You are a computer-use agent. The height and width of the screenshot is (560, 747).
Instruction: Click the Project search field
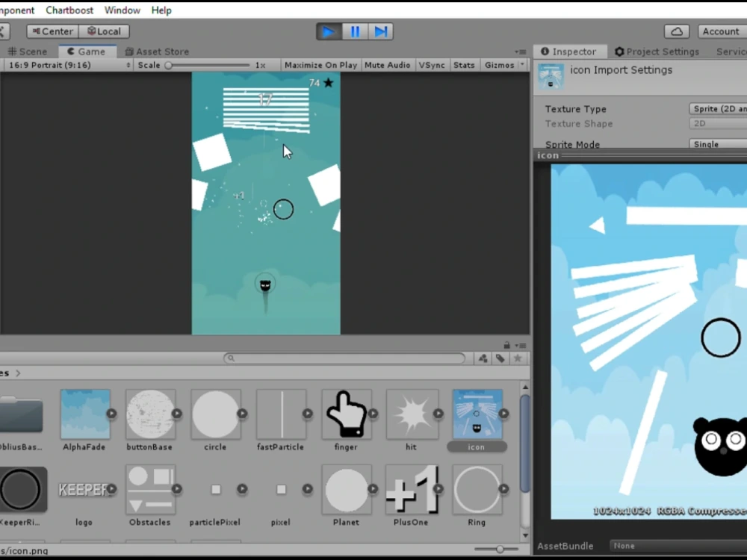(x=344, y=358)
